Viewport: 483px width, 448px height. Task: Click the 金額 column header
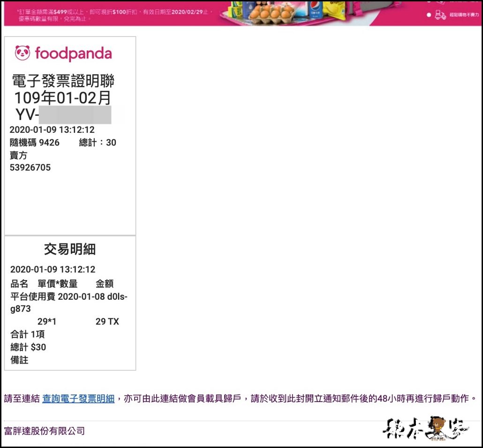tap(105, 283)
